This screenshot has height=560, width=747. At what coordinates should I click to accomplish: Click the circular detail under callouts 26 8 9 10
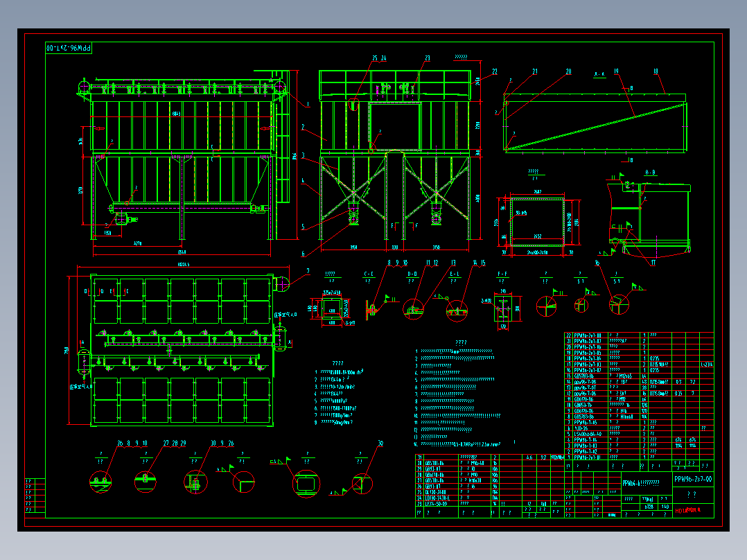coord(100,482)
